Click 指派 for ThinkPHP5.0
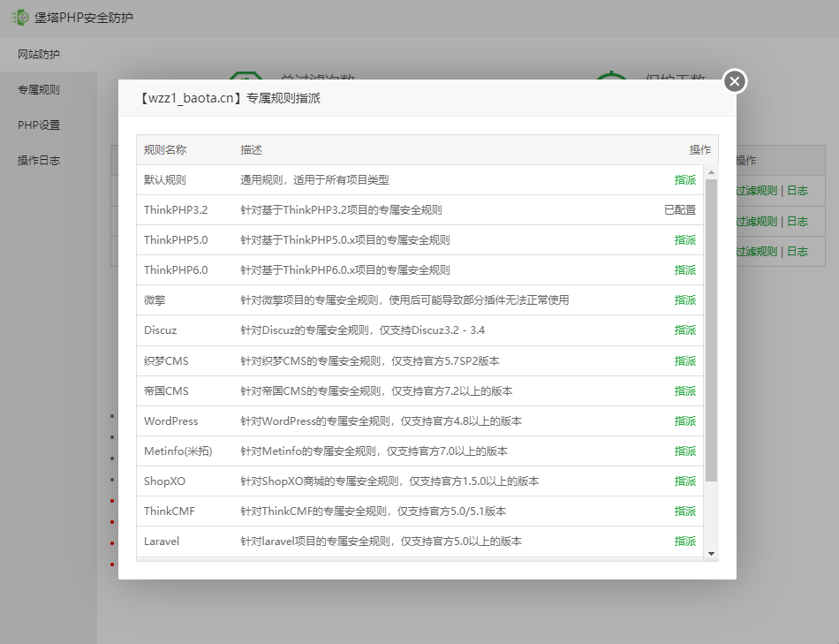Viewport: 839px width, 644px height. 685,239
